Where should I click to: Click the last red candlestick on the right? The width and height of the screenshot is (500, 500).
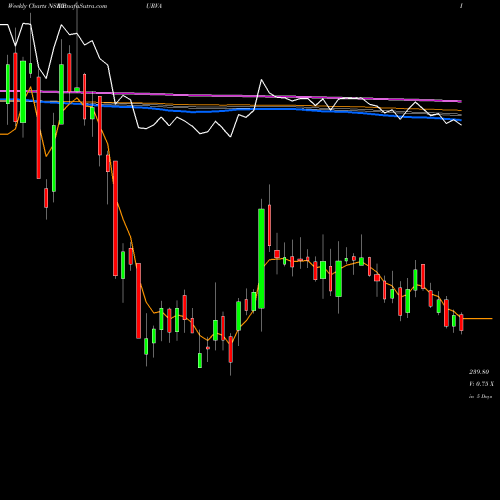462,322
